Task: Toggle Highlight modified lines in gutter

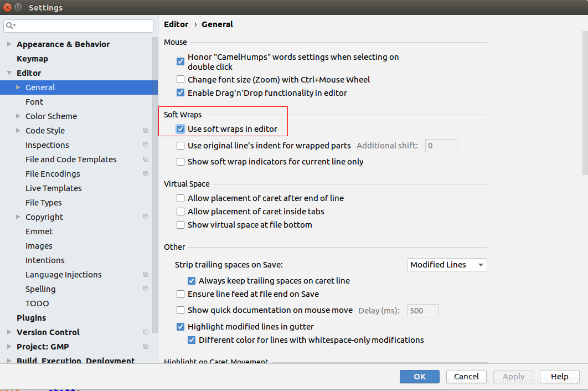Action: [180, 327]
